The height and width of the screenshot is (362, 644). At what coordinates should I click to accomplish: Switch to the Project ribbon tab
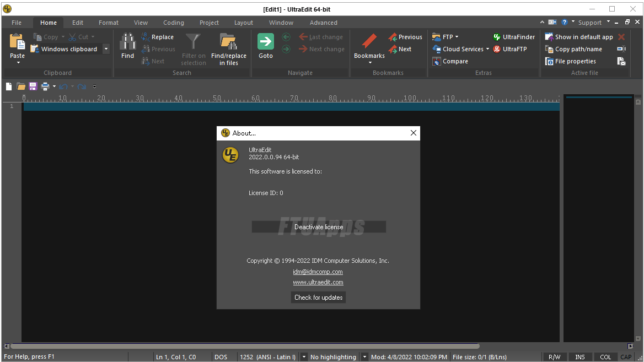(209, 23)
